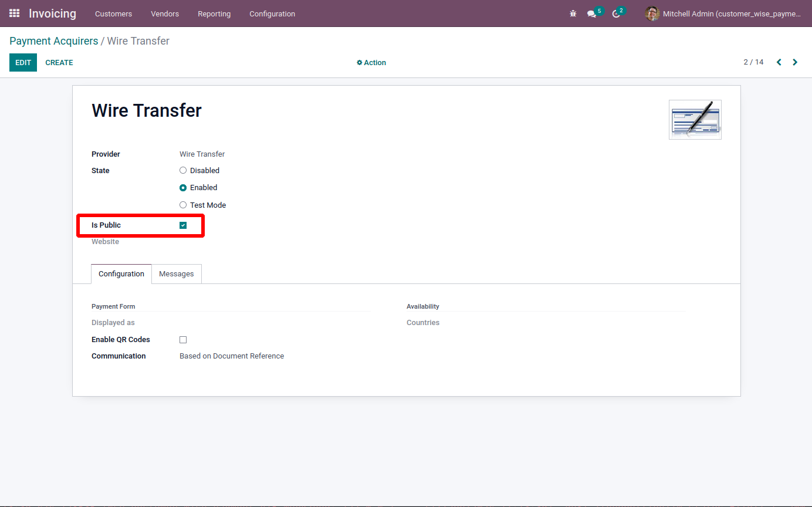812x507 pixels.
Task: Open the Vendors menu
Action: click(x=165, y=13)
